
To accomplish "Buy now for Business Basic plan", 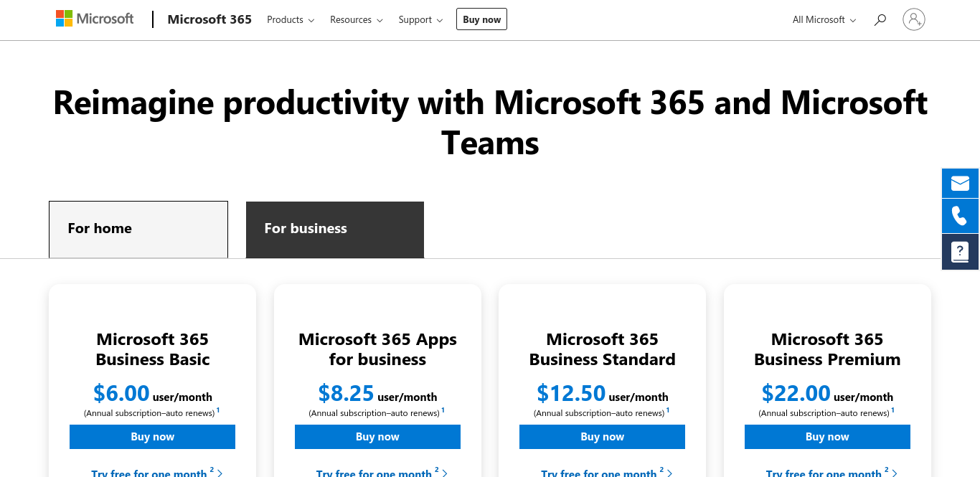I will coord(152,437).
